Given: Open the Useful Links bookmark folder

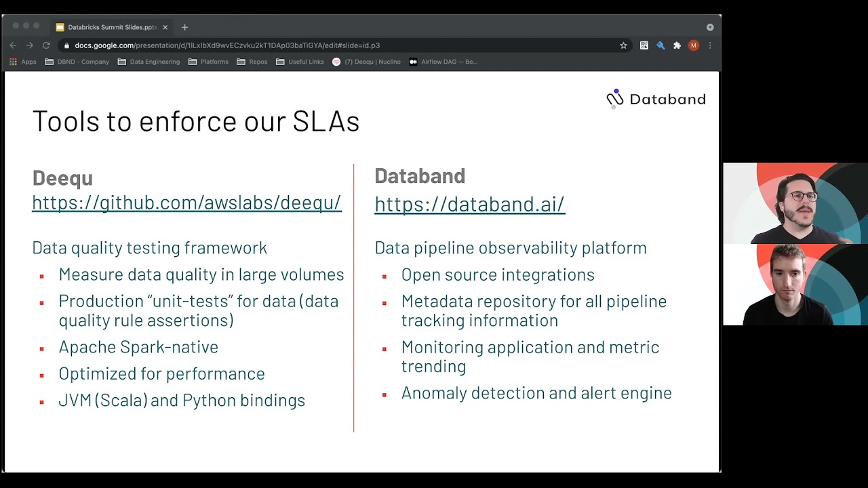Looking at the screenshot, I should click(x=300, y=62).
